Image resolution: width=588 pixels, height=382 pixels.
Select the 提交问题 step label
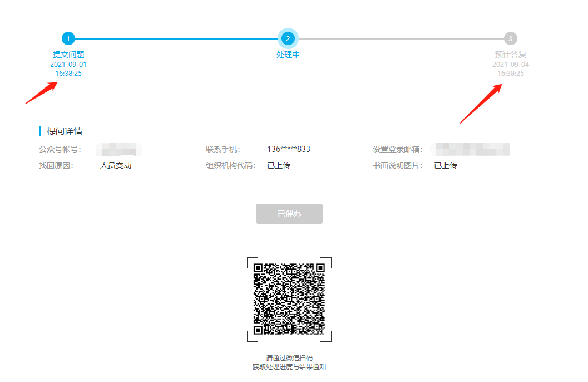(68, 55)
